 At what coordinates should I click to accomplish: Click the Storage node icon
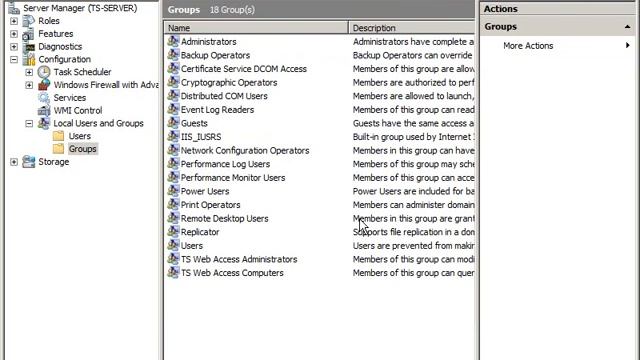click(29, 162)
